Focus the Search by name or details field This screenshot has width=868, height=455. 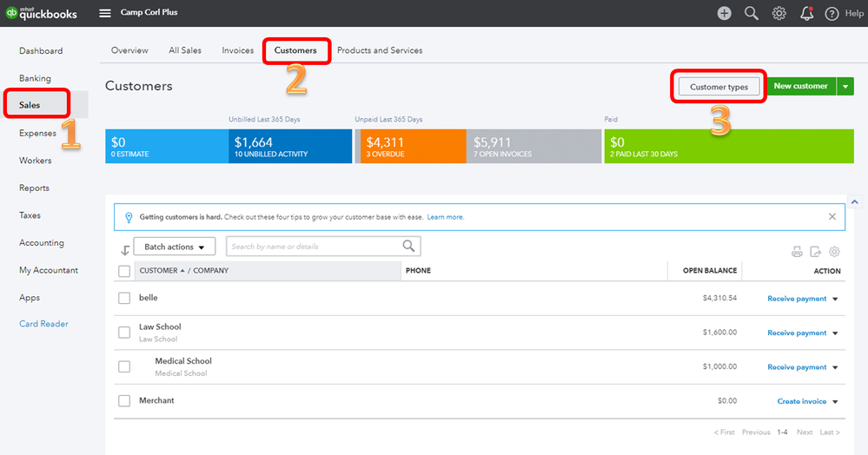point(323,247)
